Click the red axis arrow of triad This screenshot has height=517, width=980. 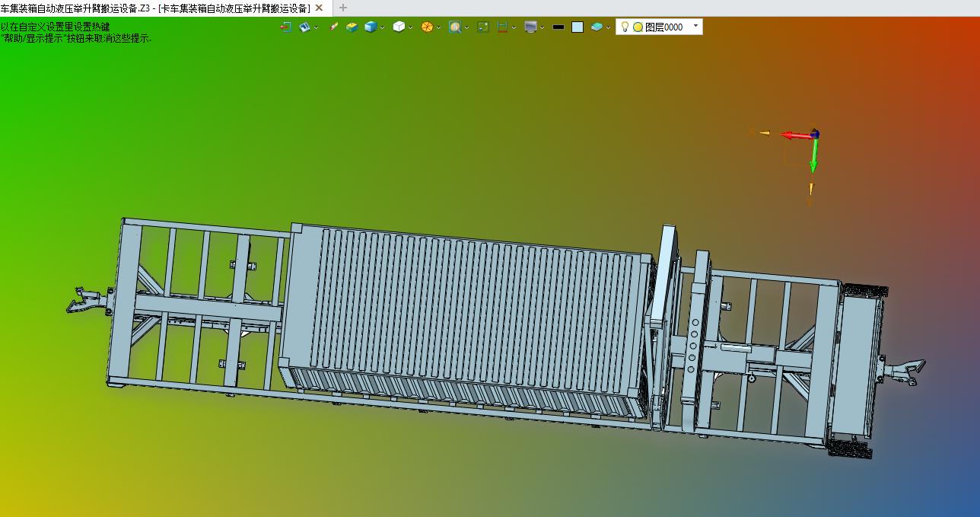tap(795, 136)
